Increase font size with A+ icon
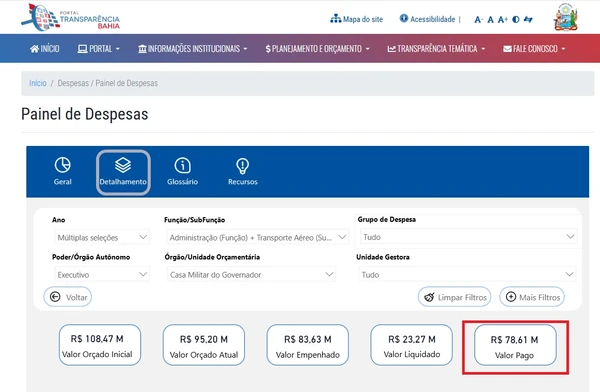The width and height of the screenshot is (600, 392). coord(503,20)
